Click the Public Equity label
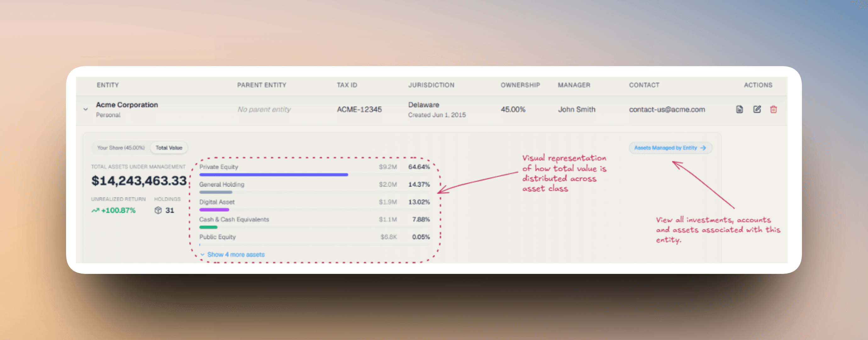The height and width of the screenshot is (340, 868). click(217, 237)
